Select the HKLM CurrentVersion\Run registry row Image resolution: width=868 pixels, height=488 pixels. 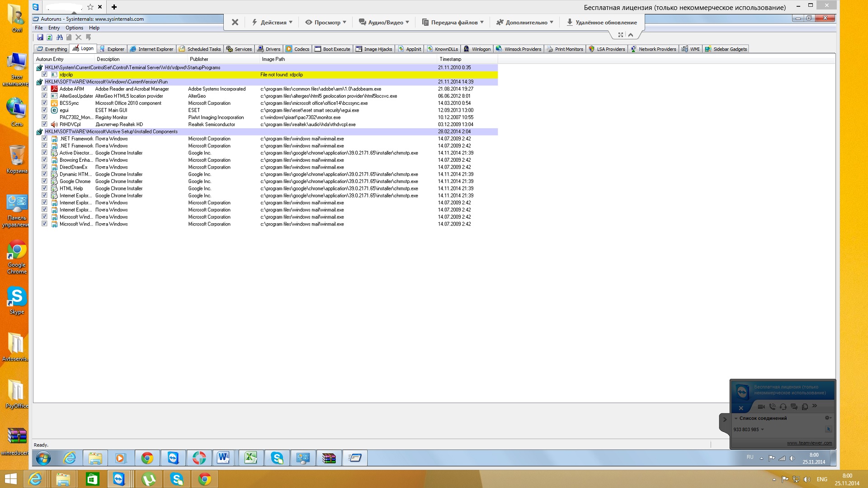pyautogui.click(x=266, y=82)
